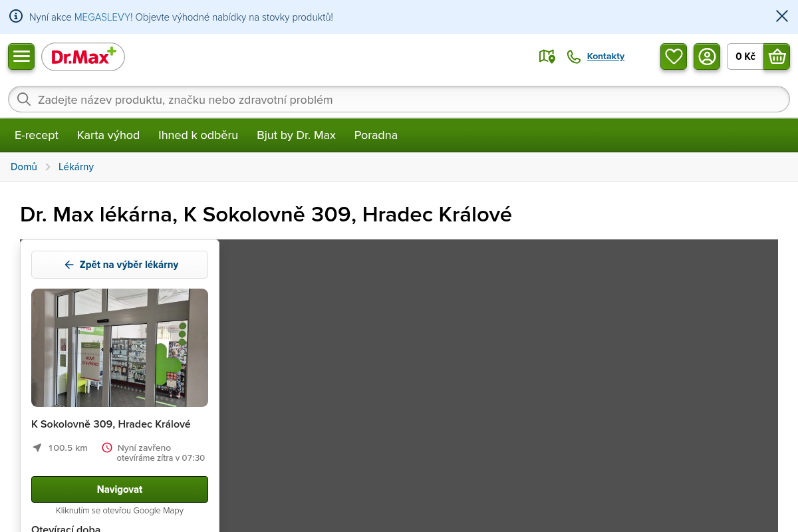Click address text K Sokolovně 309, Hradec Králové
Image resolution: width=798 pixels, height=532 pixels.
coord(111,424)
